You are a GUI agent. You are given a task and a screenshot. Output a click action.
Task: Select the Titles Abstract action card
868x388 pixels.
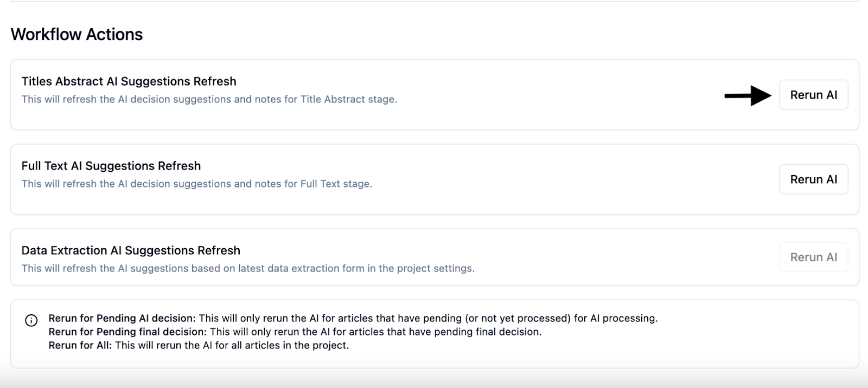[434, 95]
